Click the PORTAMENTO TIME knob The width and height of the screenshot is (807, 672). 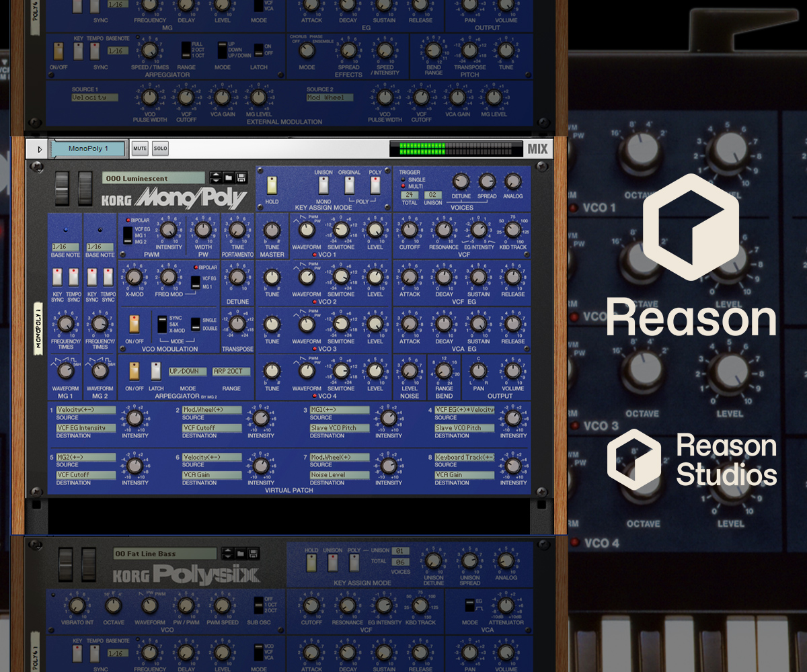[x=237, y=230]
